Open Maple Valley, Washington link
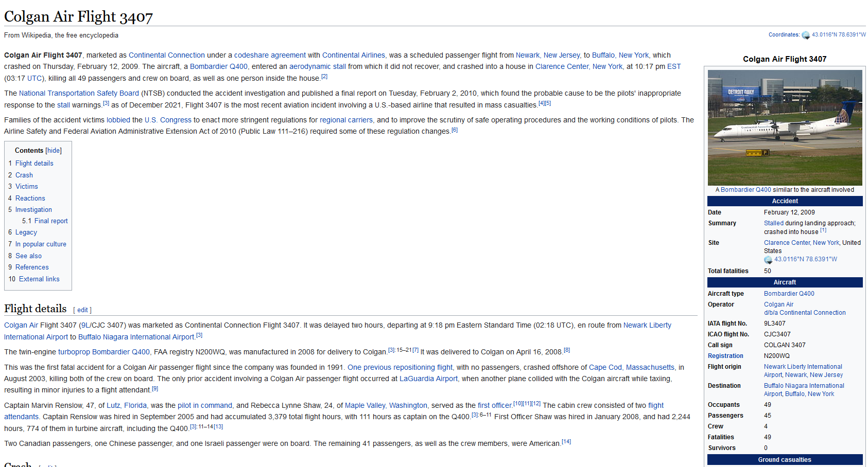 [386, 406]
